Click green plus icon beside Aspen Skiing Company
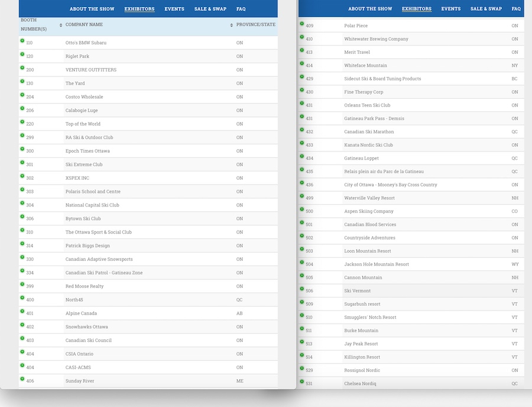This screenshot has height=407, width=532. click(x=302, y=209)
